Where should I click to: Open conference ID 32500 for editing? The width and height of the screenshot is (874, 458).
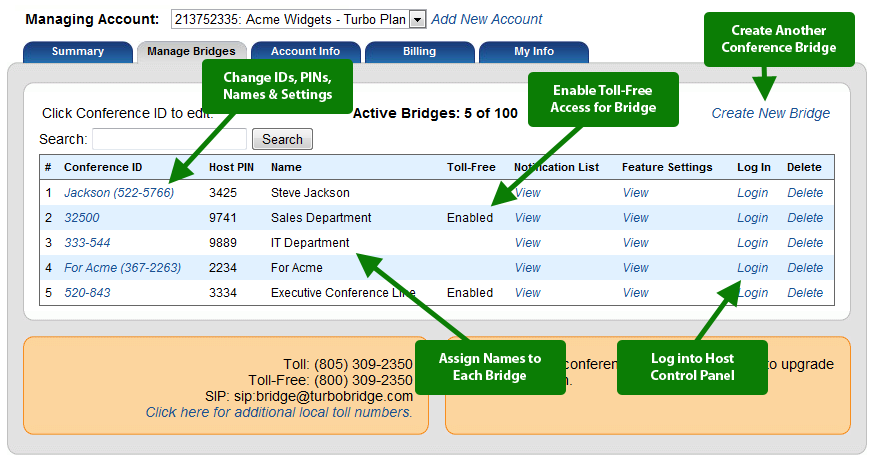(82, 218)
